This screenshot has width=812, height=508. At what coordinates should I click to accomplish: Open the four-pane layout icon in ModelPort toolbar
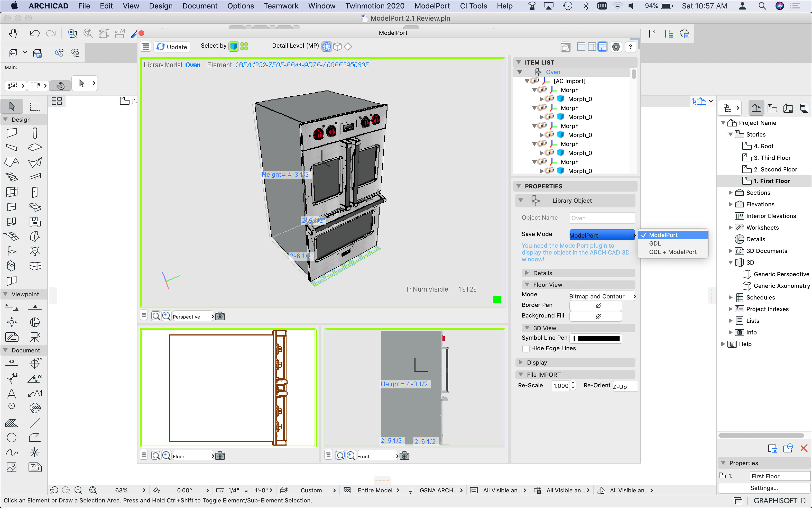click(603, 47)
